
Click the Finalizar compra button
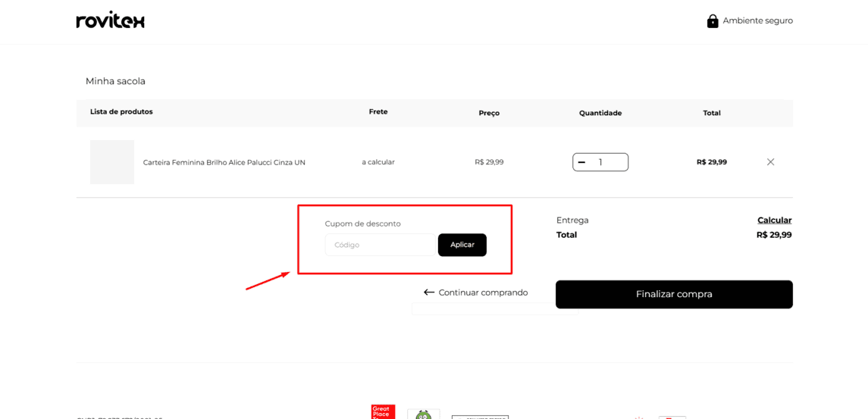click(x=674, y=295)
